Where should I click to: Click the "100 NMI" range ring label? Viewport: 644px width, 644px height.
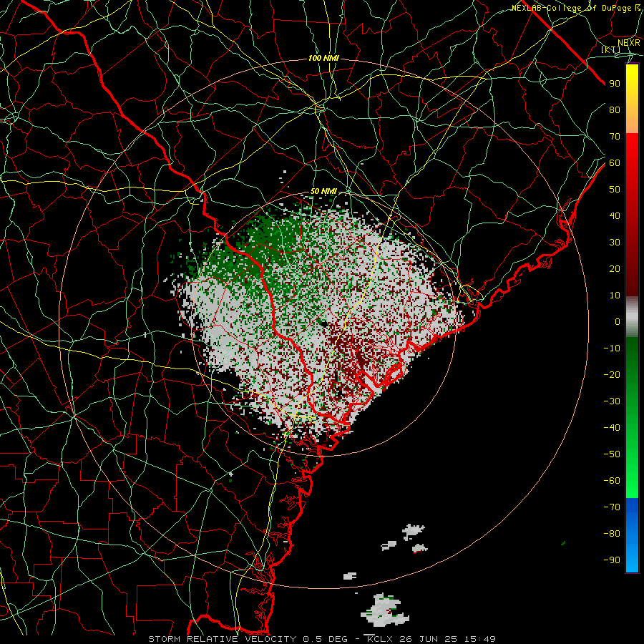(x=323, y=59)
